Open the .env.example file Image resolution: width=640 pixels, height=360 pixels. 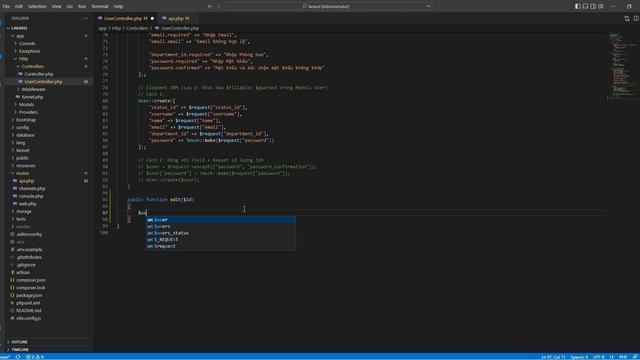[28, 249]
